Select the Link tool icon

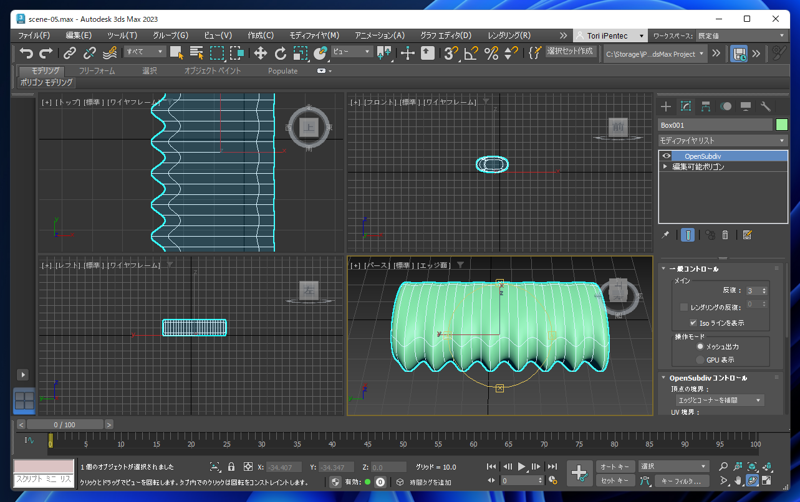69,53
